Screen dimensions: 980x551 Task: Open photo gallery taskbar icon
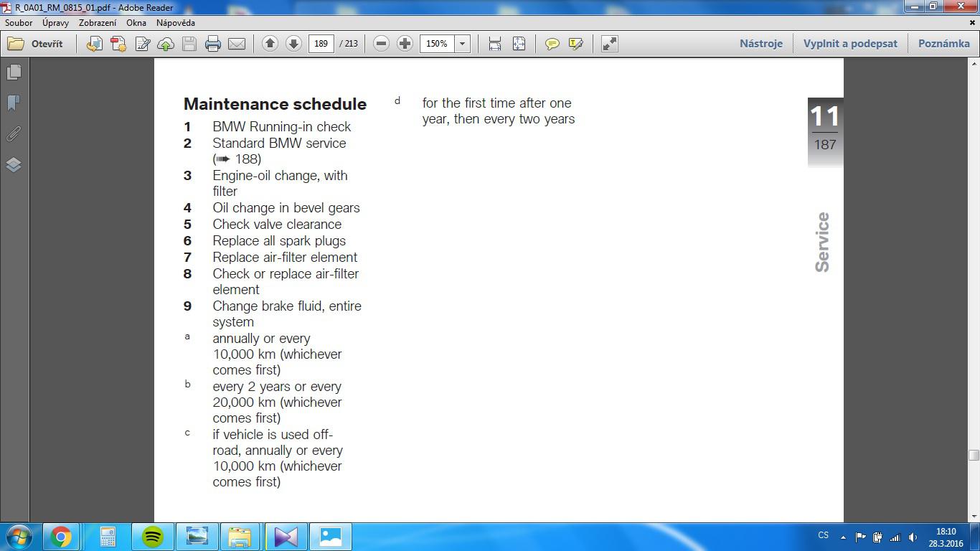pos(331,537)
